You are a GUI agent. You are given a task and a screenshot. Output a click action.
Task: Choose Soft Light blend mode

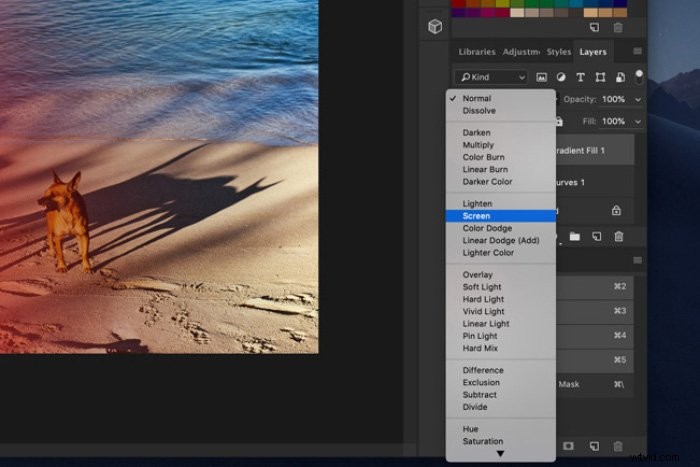click(x=501, y=287)
